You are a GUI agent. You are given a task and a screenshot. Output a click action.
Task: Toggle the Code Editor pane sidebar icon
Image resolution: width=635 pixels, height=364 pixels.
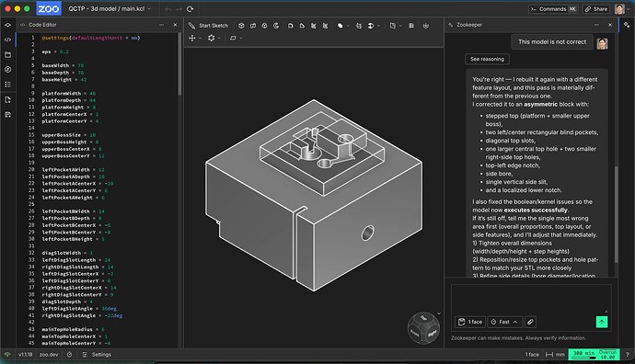tap(7, 40)
